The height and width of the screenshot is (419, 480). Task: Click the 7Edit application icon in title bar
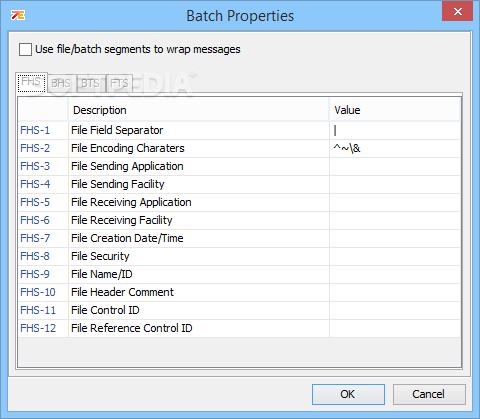tap(18, 15)
